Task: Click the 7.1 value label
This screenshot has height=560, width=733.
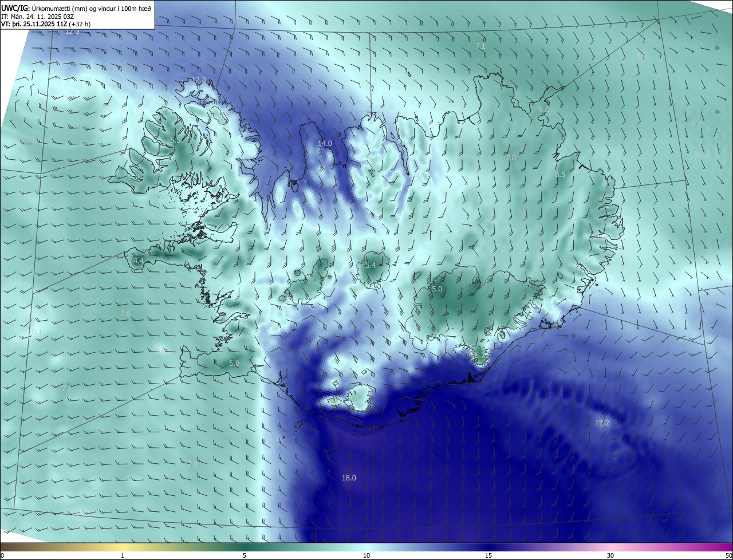Action: (480, 45)
